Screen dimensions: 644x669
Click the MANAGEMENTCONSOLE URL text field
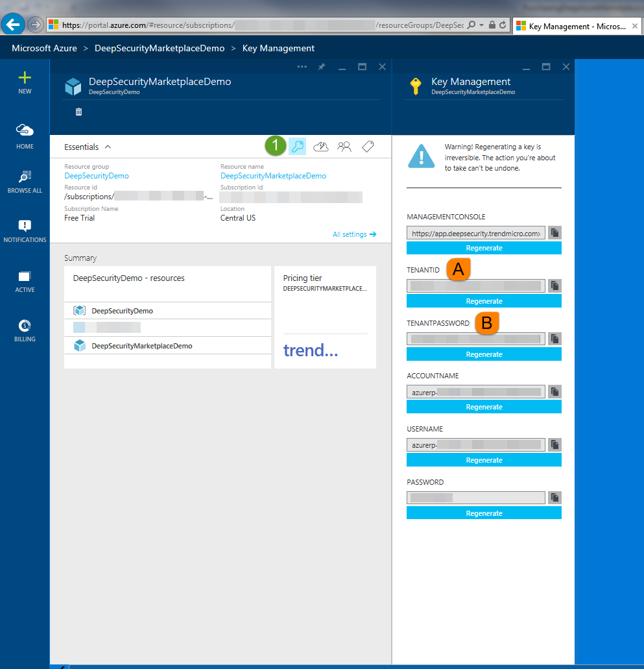click(x=475, y=233)
